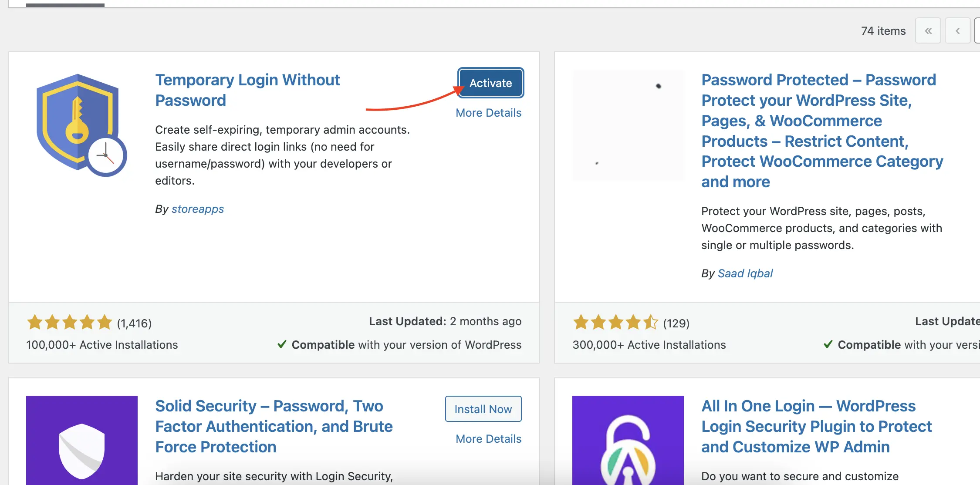Click the star rating of Temporary Login plugin

tap(69, 323)
